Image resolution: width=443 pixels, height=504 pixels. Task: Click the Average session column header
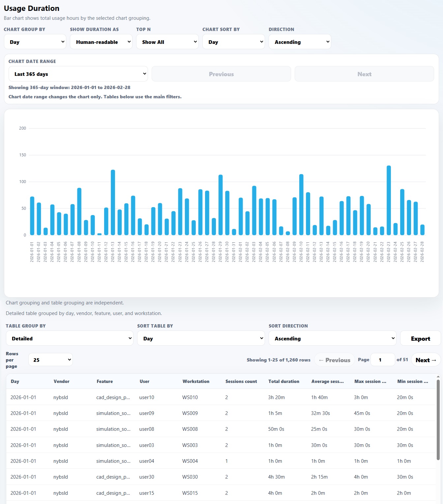point(327,381)
